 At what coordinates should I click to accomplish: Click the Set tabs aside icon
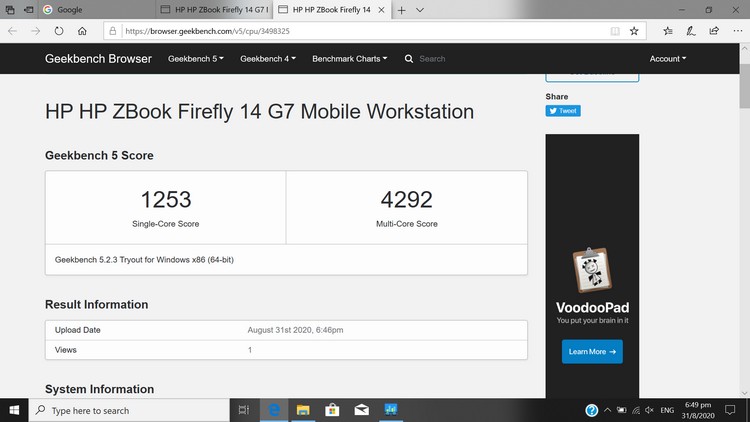[29, 10]
